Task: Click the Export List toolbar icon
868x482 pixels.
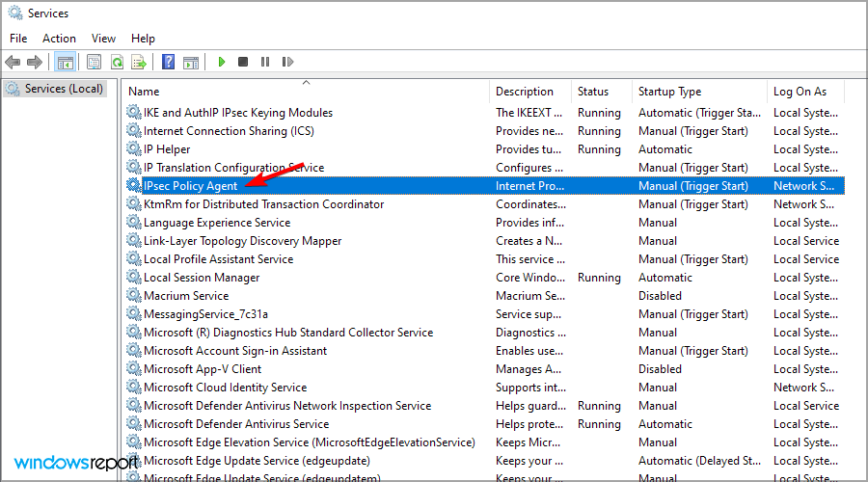Action: [x=139, y=62]
